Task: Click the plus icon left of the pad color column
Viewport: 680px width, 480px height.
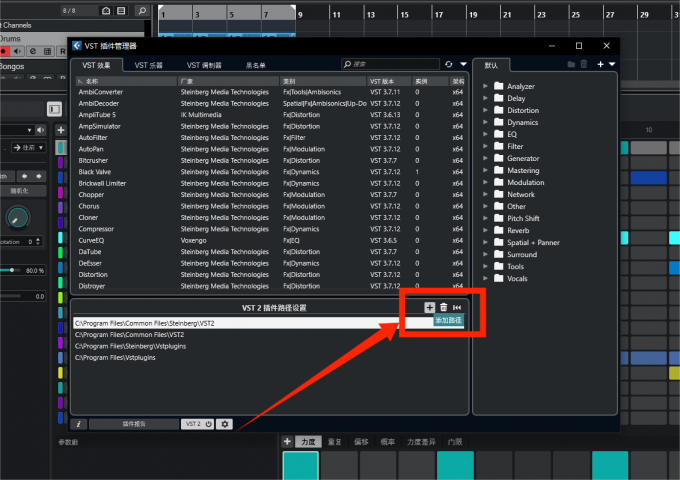Action: pyautogui.click(x=61, y=130)
